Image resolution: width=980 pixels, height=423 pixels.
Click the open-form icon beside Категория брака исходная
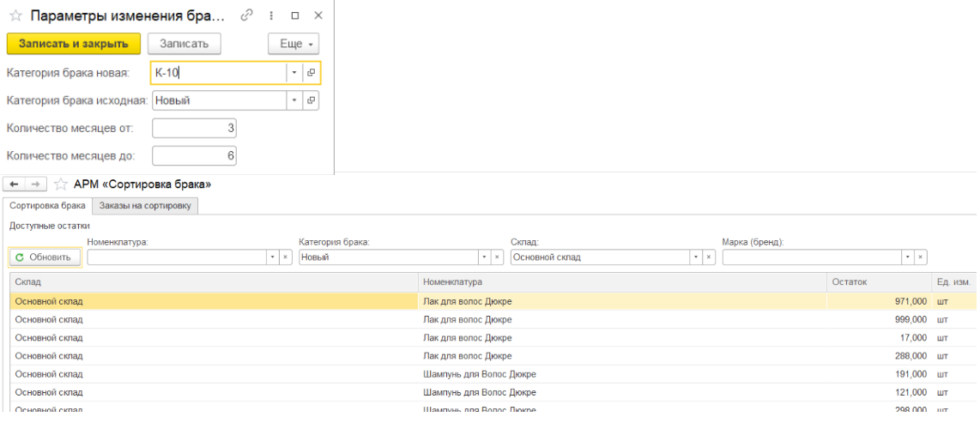point(312,100)
